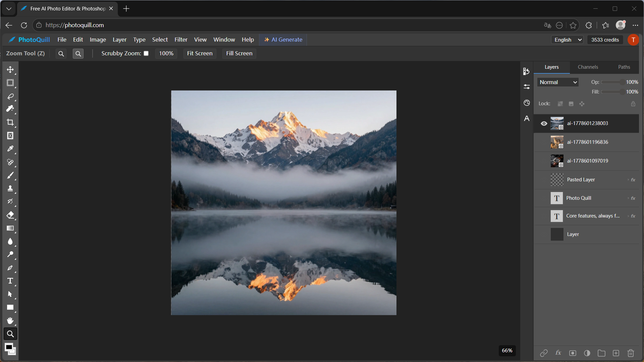
Task: Open the user account avatar T
Action: pyautogui.click(x=633, y=40)
